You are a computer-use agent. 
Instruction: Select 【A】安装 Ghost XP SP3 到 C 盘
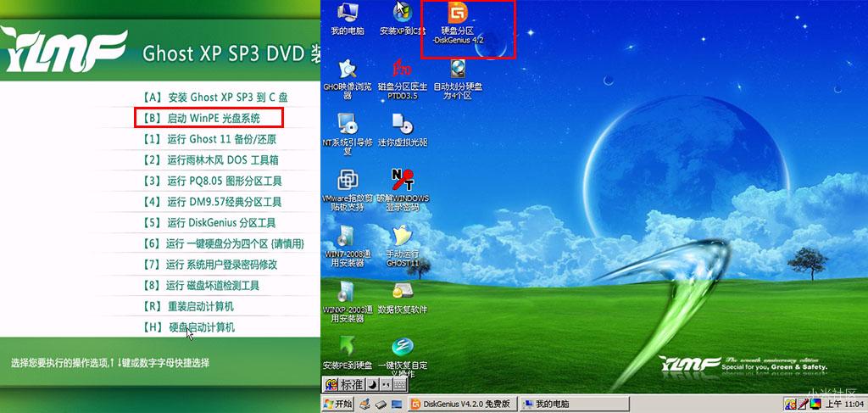tap(214, 97)
